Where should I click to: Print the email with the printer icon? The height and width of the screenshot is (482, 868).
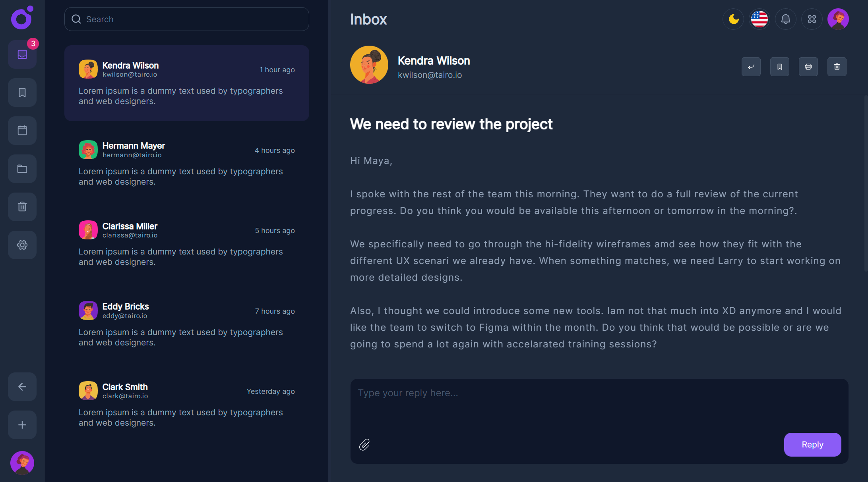pos(808,67)
